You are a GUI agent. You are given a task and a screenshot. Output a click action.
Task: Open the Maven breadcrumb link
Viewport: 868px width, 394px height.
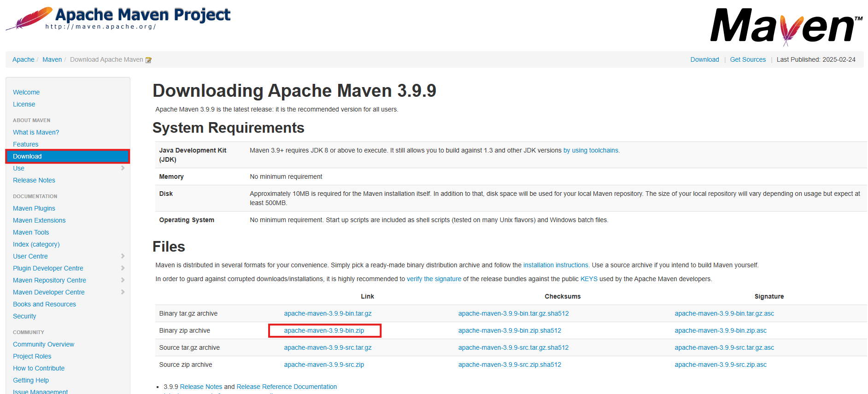[x=52, y=59]
